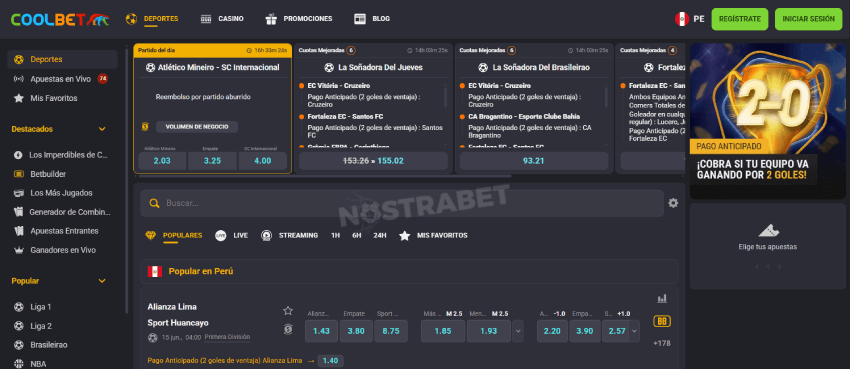Open the Pago Anticipado 2-0 promo banner
The width and height of the screenshot is (850, 369).
coord(768,121)
